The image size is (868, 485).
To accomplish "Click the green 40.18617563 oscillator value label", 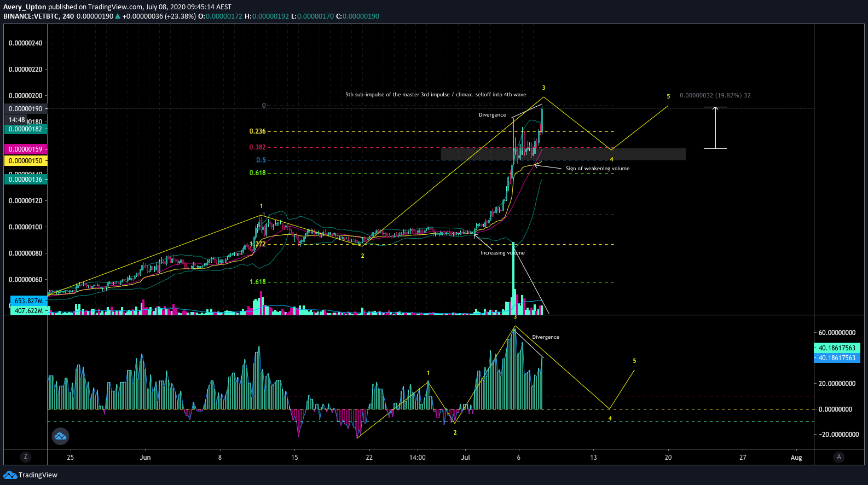I will tap(837, 348).
